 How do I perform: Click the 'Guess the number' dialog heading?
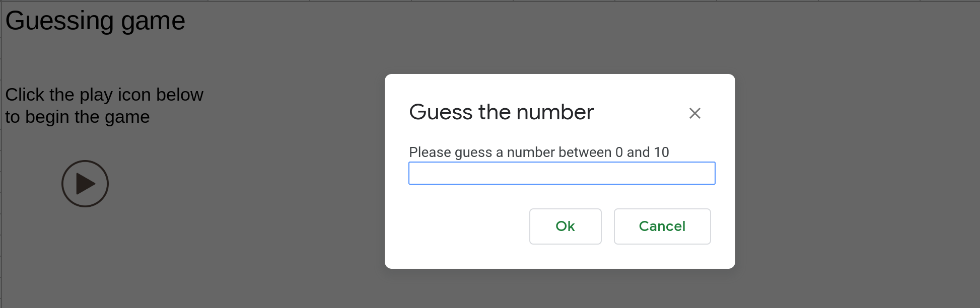(502, 112)
